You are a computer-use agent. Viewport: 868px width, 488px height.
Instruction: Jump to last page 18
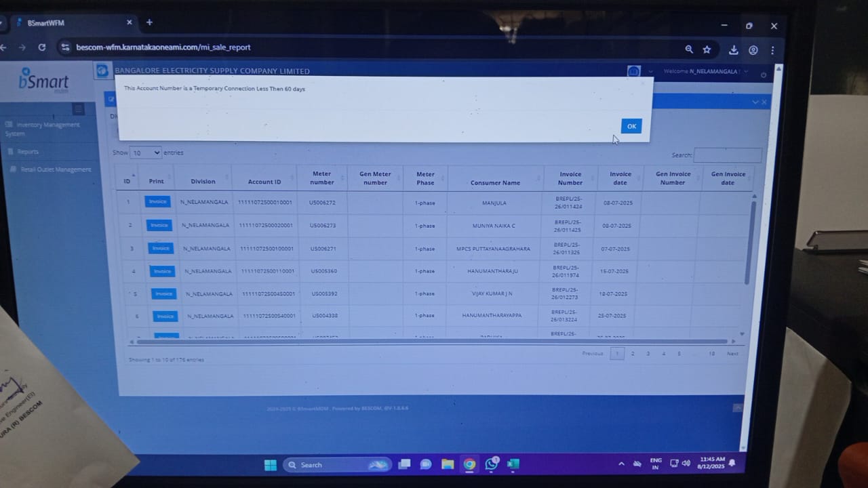(x=711, y=354)
